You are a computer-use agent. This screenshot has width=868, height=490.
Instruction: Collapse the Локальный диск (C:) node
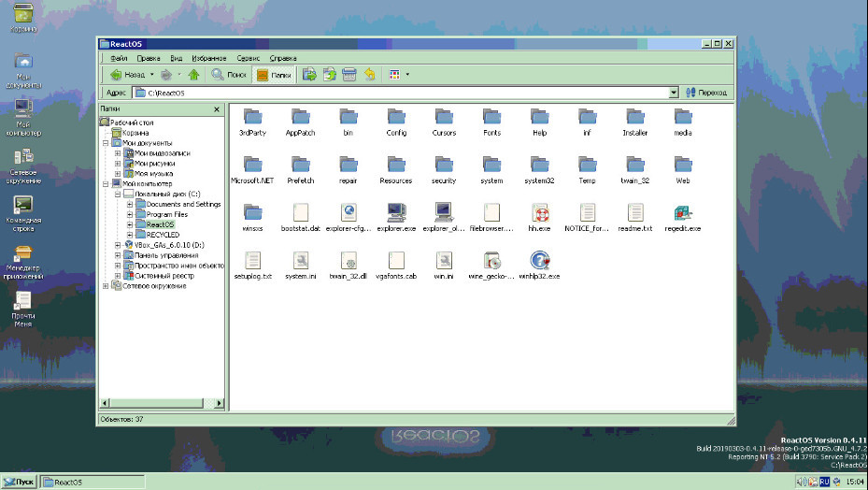118,194
